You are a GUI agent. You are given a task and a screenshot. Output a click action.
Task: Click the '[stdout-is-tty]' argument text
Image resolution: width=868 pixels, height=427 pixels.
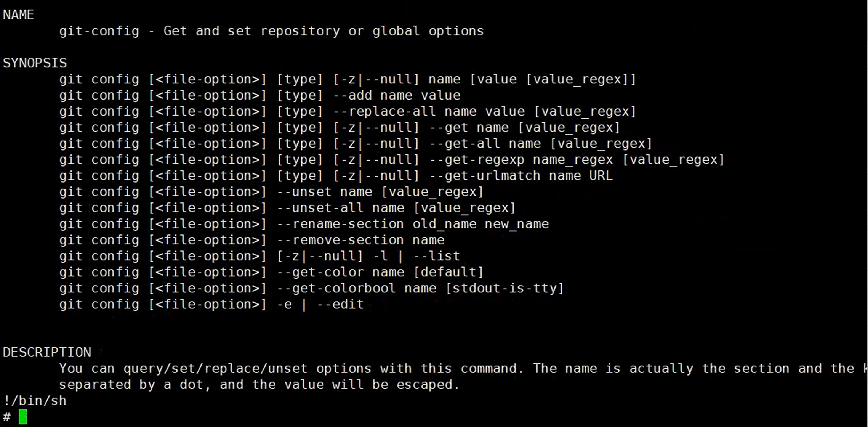[x=504, y=288]
